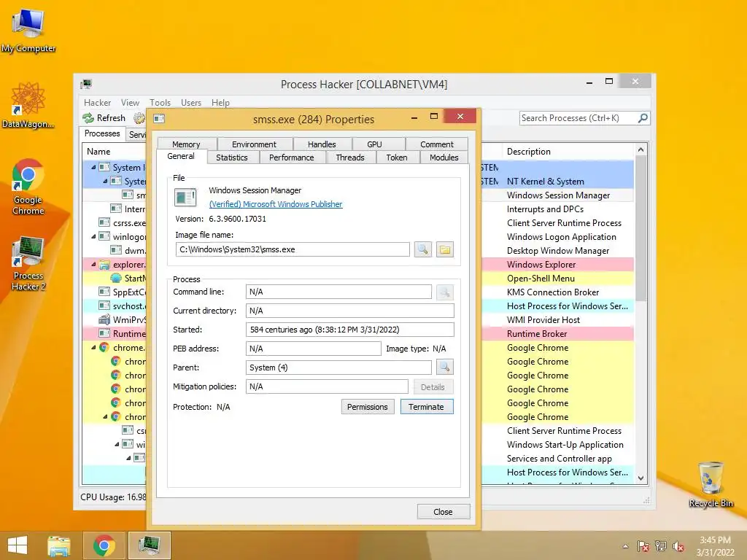The image size is (747, 560).
Task: Click the Close button in Properties dialog
Action: pos(443,512)
